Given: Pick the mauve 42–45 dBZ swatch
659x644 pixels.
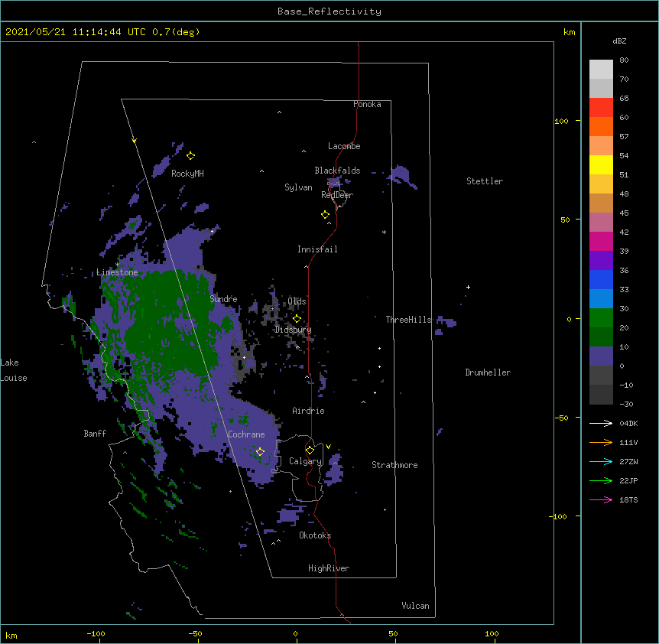Looking at the screenshot, I should (x=601, y=223).
